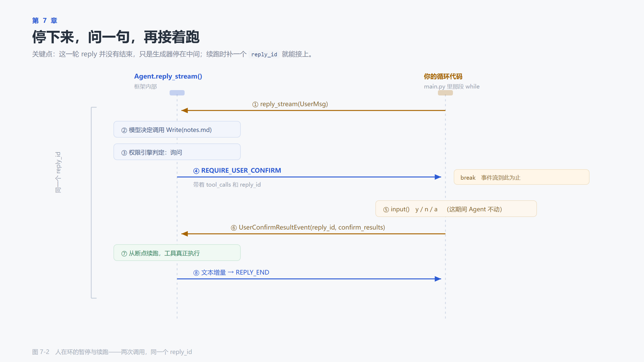The width and height of the screenshot is (644, 362).
Task: Click the '你的循环代码' lifeline header
Action: pyautogui.click(x=443, y=76)
